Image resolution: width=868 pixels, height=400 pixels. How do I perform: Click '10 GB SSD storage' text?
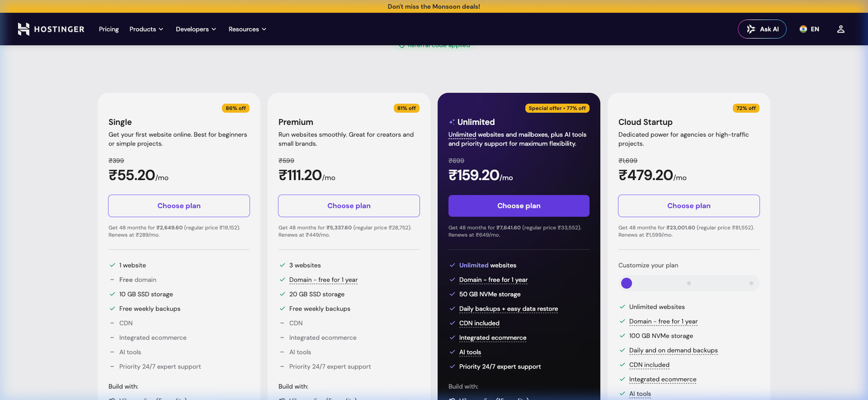point(146,294)
